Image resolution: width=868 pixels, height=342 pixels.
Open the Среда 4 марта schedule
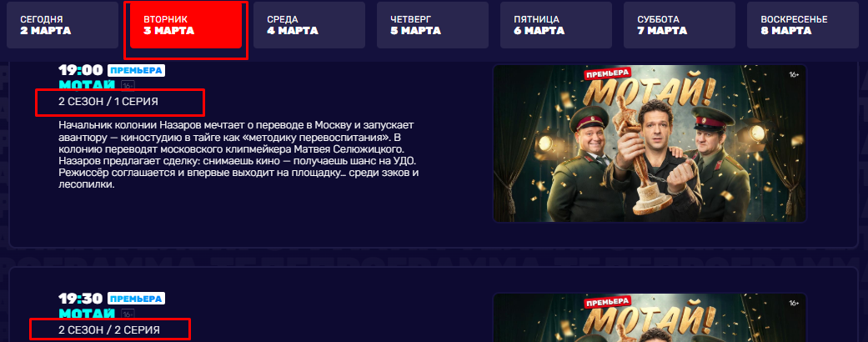pos(309,25)
